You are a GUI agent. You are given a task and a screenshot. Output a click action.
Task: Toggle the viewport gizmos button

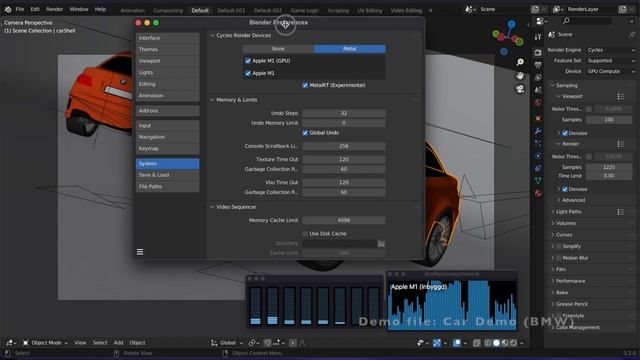pos(437,343)
